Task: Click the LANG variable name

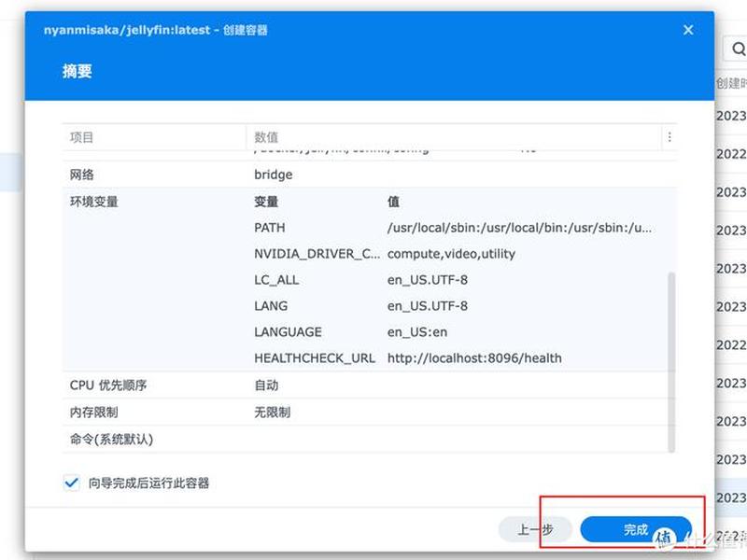Action: [x=271, y=306]
